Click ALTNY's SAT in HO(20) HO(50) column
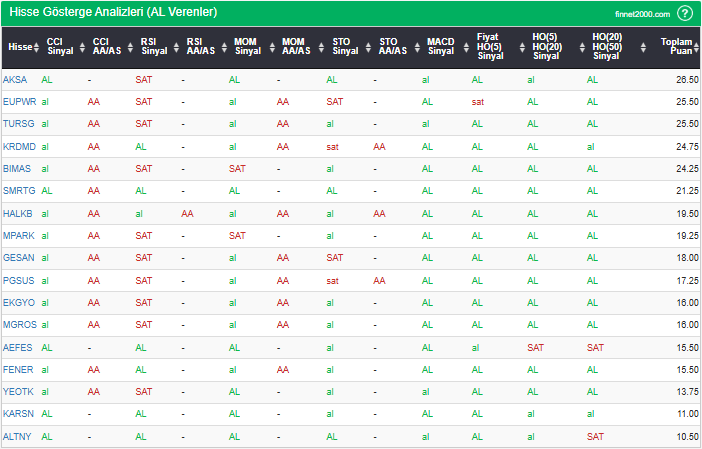702x449 pixels. [595, 436]
